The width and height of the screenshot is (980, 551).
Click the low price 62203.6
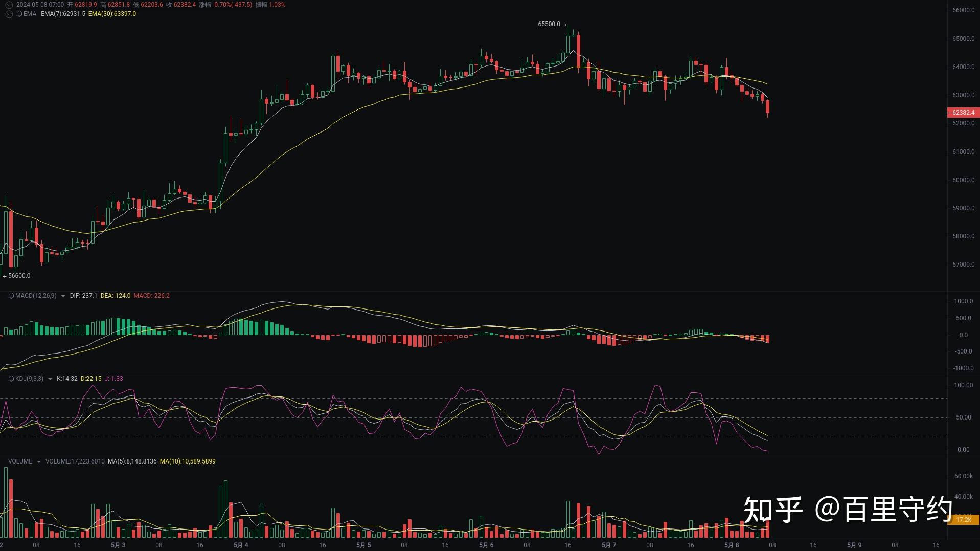point(152,5)
